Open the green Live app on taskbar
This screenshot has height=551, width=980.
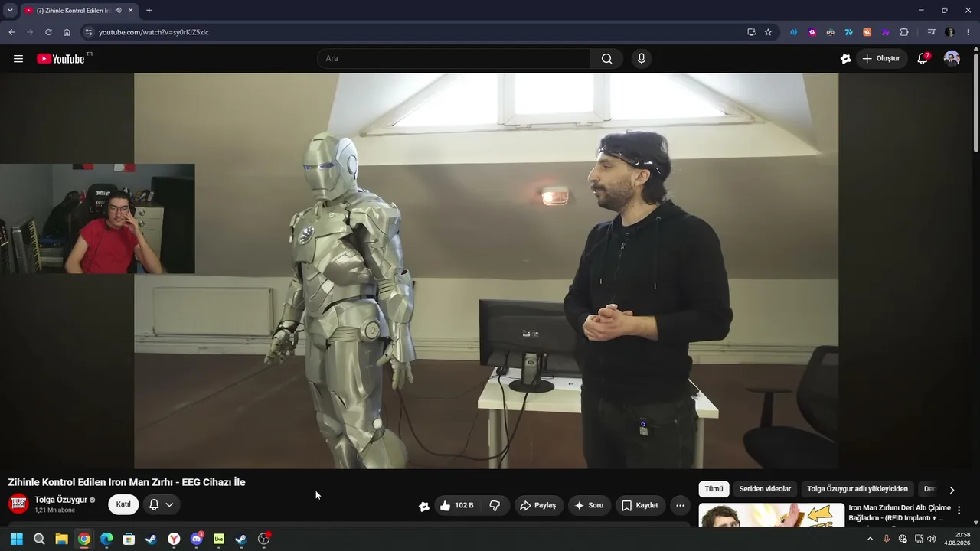pyautogui.click(x=219, y=539)
